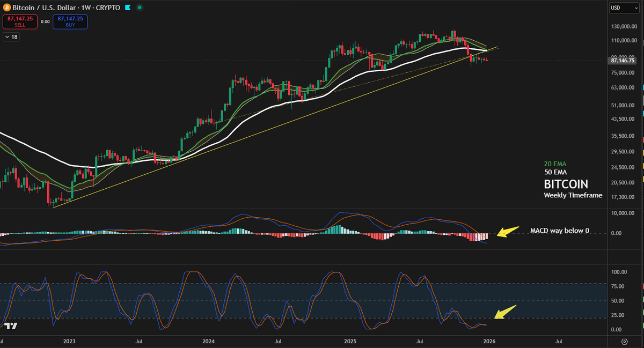Click the green market status dot
Screen dimensions: 644x348
140,8
